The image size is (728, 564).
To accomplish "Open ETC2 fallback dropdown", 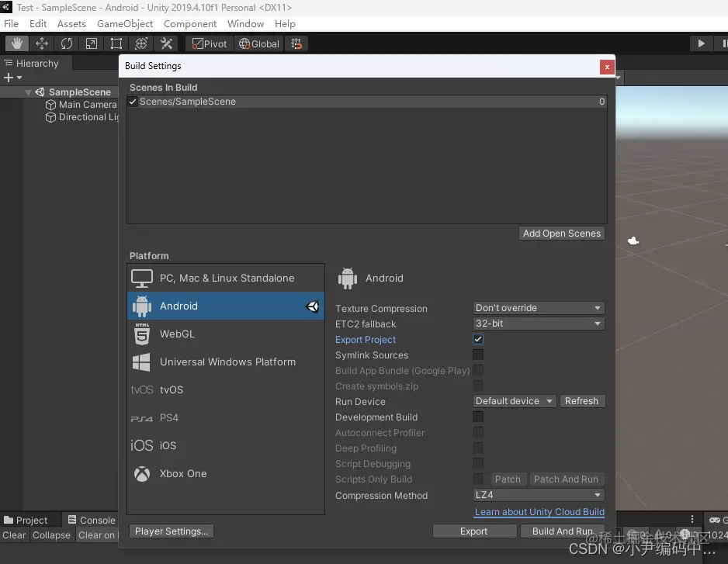I will point(539,323).
